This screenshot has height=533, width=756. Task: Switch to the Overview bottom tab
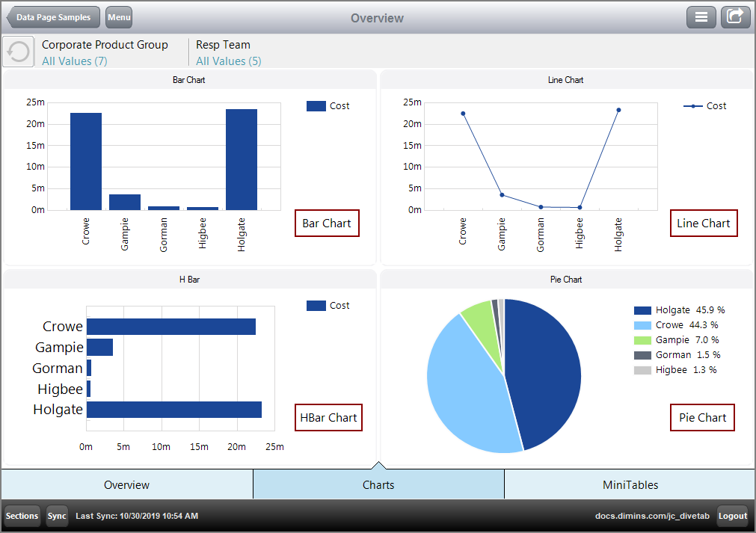click(127, 484)
